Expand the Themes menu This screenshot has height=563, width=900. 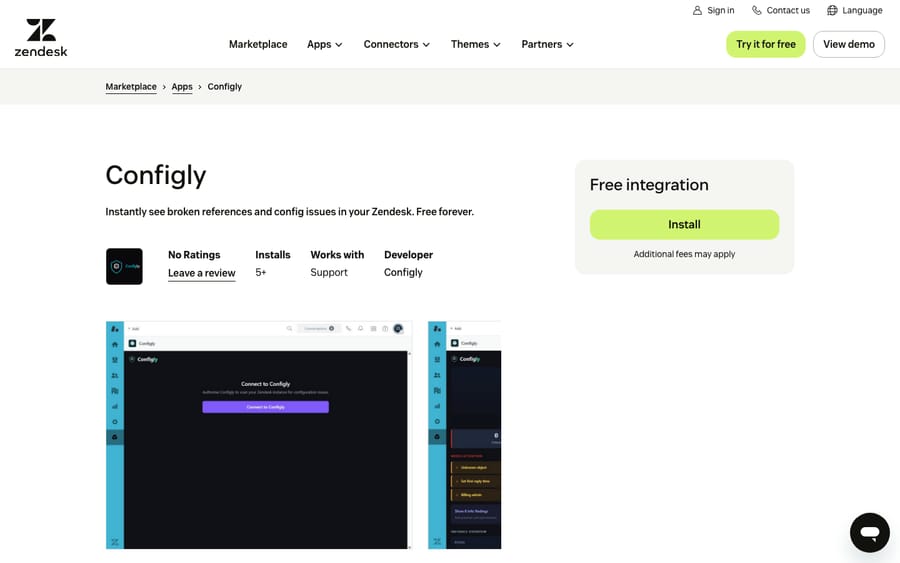click(475, 44)
